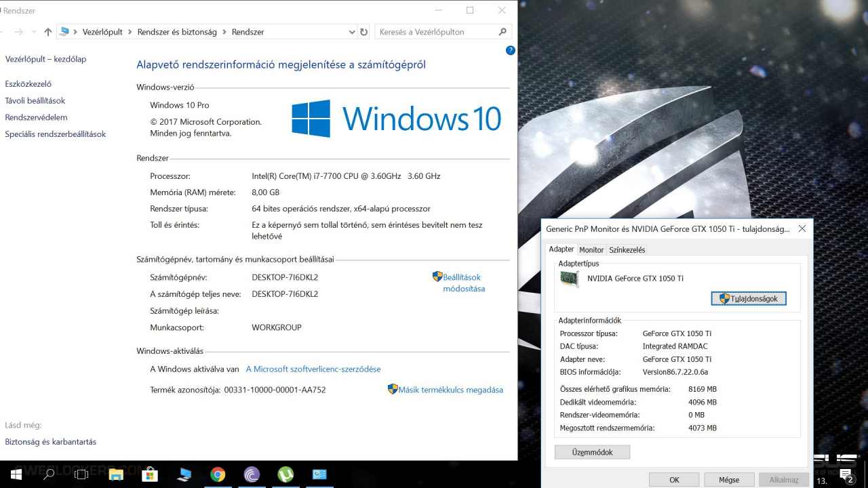868x488 pixels.
Task: Click product ID 00331-10000-00001-AA752
Action: click(x=275, y=390)
